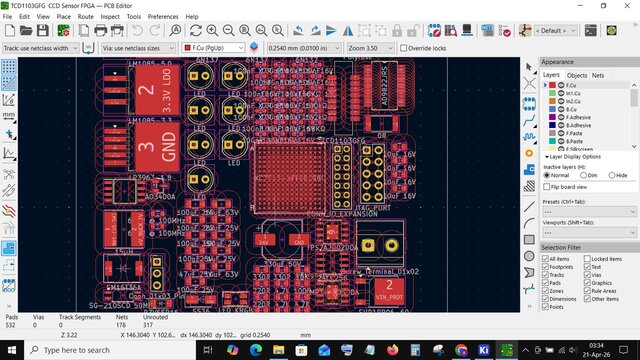Select the Draw Circle tool
The width and height of the screenshot is (640, 360).
click(x=529, y=256)
